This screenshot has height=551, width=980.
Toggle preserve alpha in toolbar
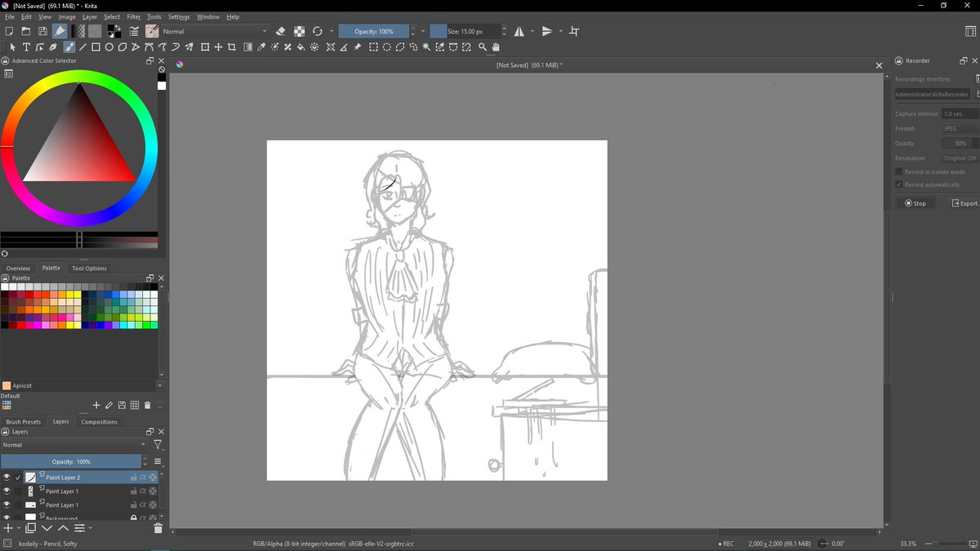click(x=299, y=31)
